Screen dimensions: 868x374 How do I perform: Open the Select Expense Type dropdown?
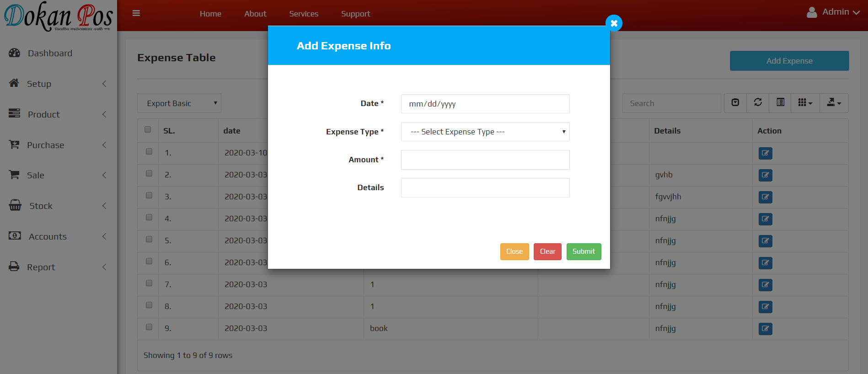485,132
